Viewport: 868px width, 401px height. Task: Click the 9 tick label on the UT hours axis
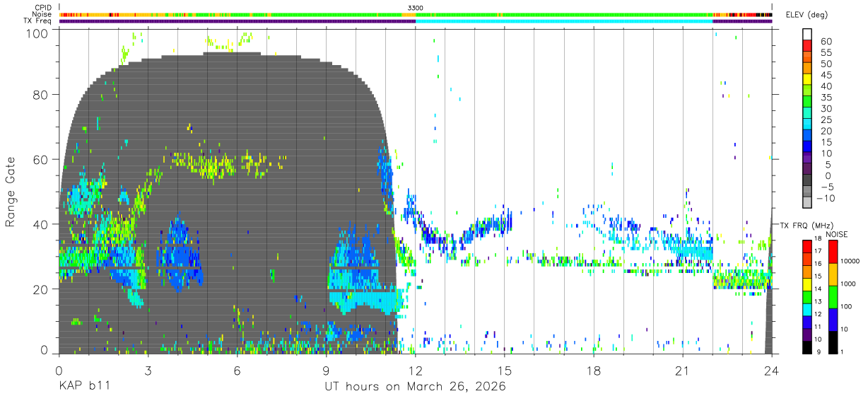coord(327,371)
